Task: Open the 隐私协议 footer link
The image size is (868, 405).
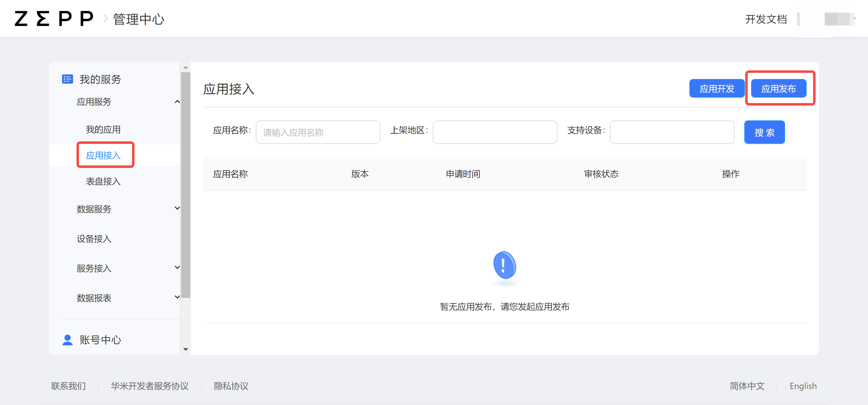Action: point(231,386)
